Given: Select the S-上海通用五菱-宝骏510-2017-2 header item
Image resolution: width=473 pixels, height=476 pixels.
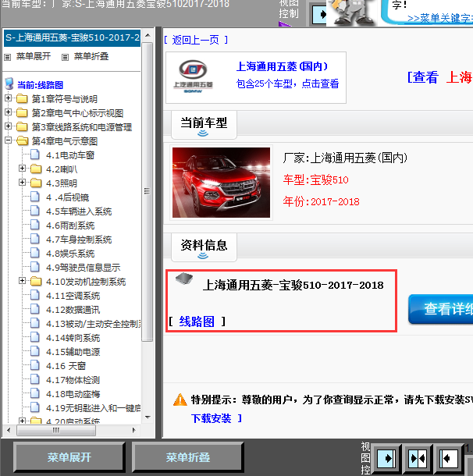Looking at the screenshot, I should 72,37.
